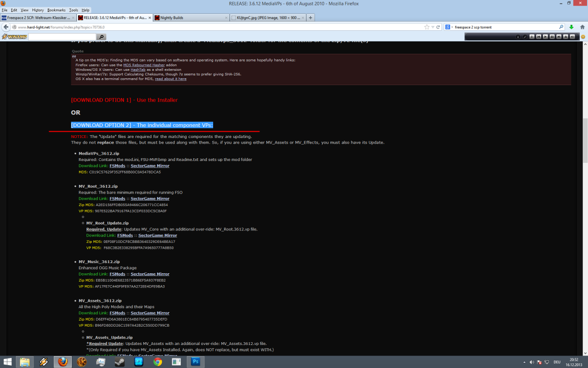Open a new tab with the plus button

[311, 18]
